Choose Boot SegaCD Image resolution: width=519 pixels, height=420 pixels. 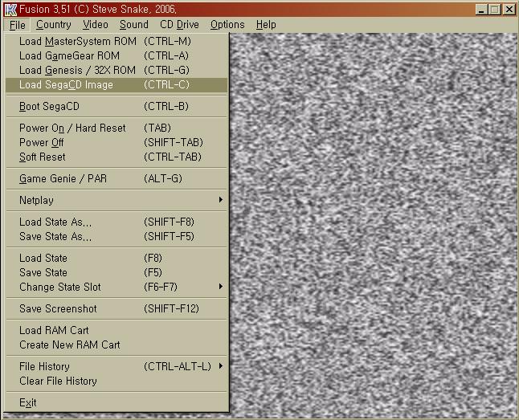tap(116, 107)
